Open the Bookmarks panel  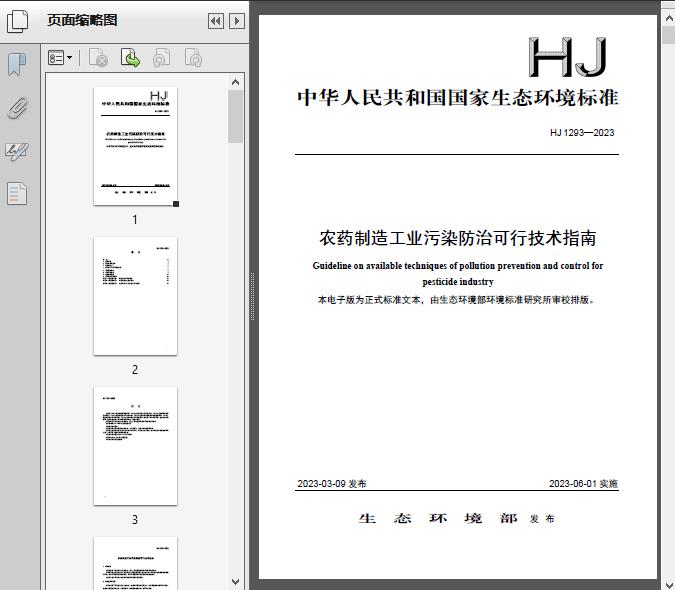pyautogui.click(x=17, y=64)
